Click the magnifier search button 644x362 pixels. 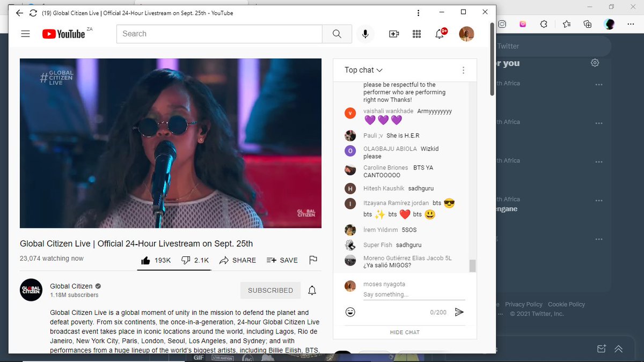(337, 34)
